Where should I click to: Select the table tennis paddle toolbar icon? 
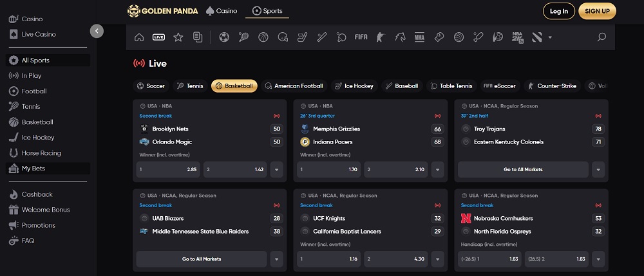[x=341, y=37]
